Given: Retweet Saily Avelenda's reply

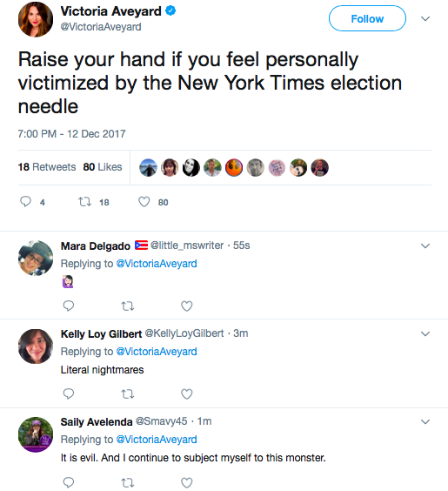Looking at the screenshot, I should point(128,483).
